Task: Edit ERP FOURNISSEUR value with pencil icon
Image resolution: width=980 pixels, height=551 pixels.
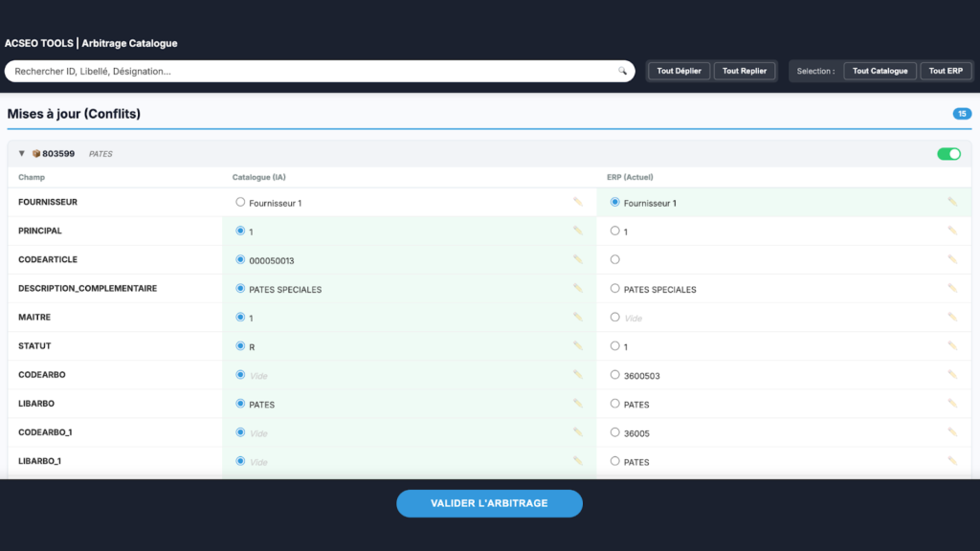Action: point(951,202)
